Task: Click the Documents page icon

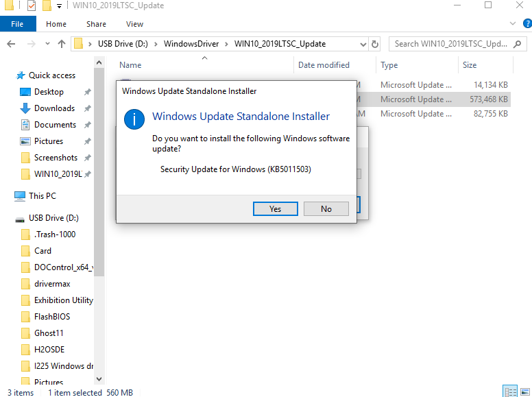Action: [x=25, y=125]
